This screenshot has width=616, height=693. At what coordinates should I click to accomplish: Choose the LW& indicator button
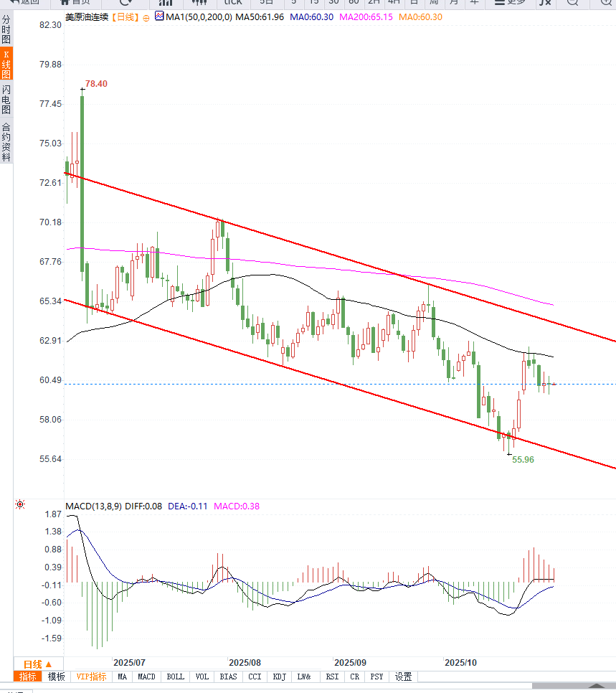click(x=304, y=676)
